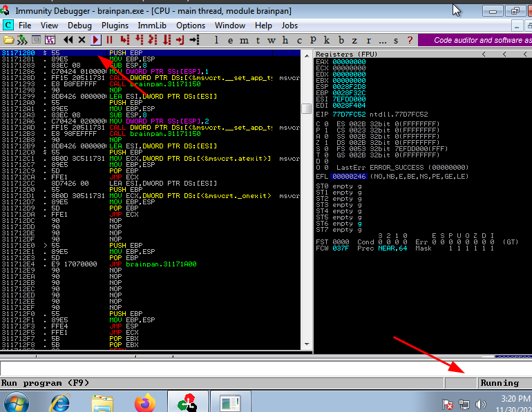Screen dimensions: 532x412
Task: Show Memory map via 'm' button
Action: click(x=244, y=40)
